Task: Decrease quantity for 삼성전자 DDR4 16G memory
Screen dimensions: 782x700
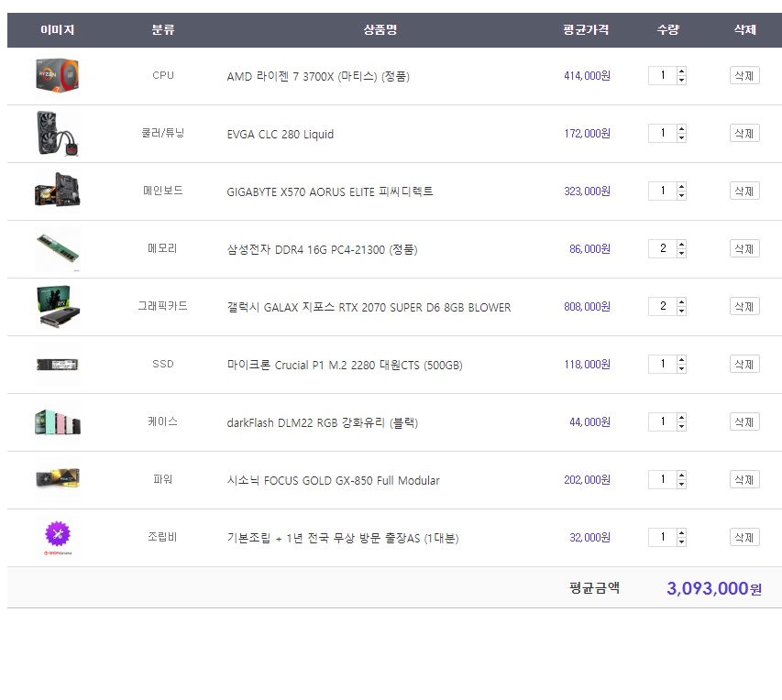Action: pyautogui.click(x=681, y=253)
